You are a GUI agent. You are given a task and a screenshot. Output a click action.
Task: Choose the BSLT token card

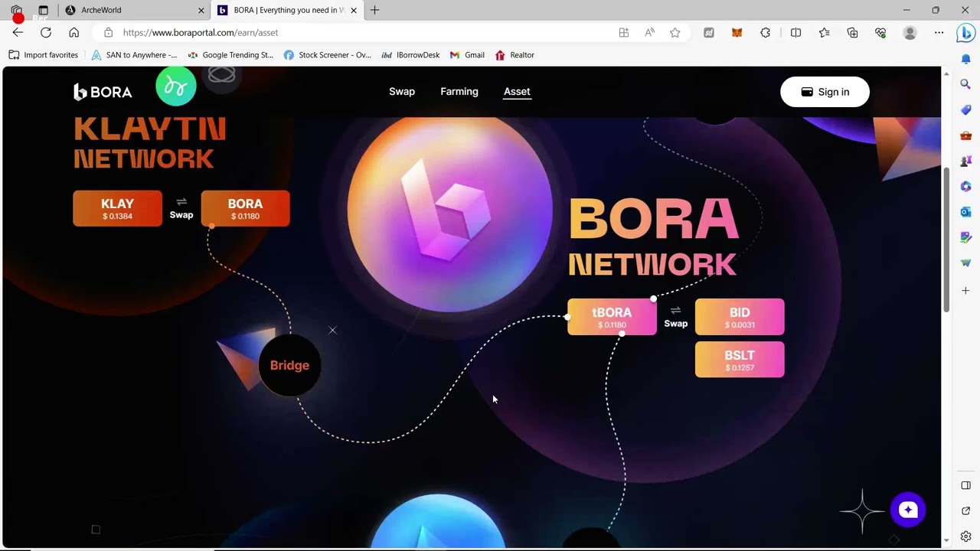pos(740,360)
